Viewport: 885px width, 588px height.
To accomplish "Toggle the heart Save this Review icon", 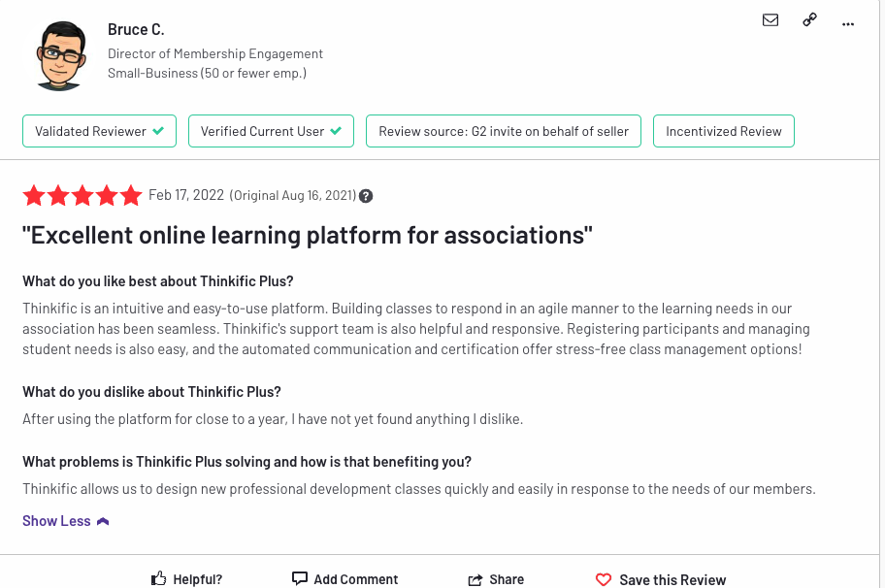I will tap(604, 579).
